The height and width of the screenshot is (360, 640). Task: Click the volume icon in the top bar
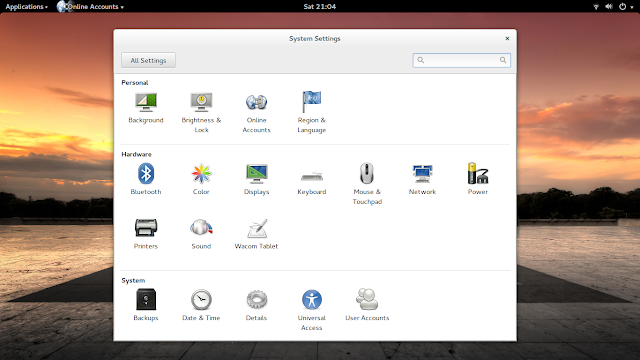tap(609, 7)
